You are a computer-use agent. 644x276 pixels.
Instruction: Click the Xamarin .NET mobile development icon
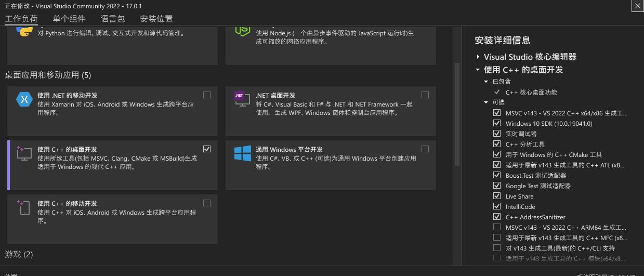pos(24,99)
